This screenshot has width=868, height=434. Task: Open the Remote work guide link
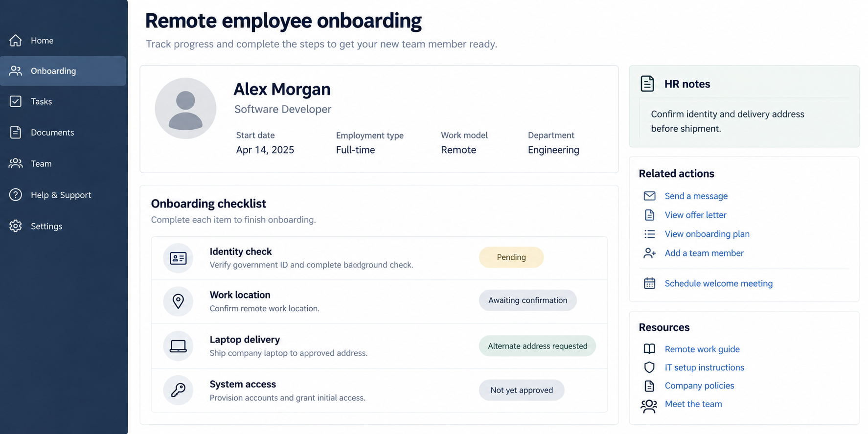coord(702,349)
